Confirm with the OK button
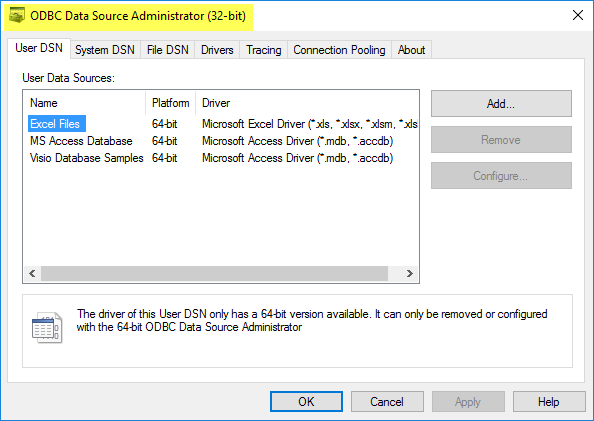Viewport: 594px width, 421px height. (x=306, y=401)
